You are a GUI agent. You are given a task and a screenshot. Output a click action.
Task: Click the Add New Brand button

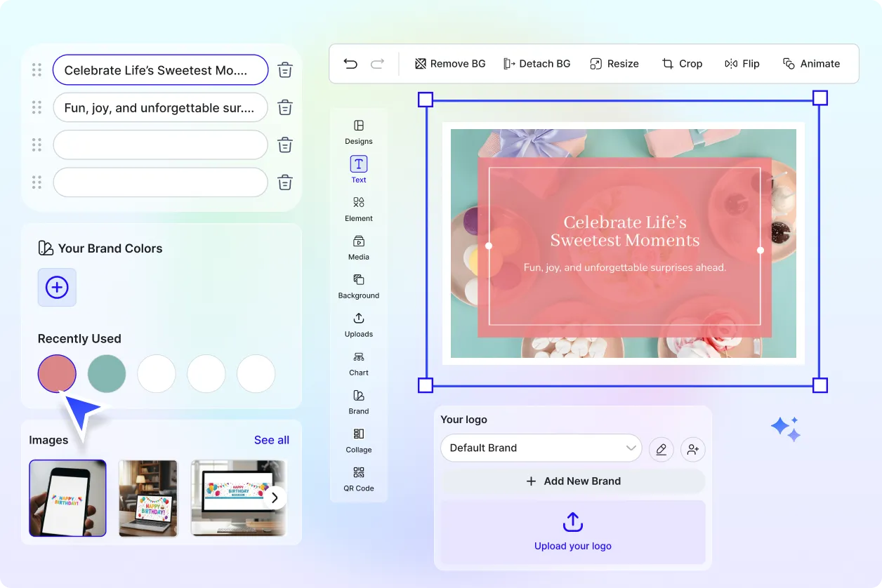573,481
